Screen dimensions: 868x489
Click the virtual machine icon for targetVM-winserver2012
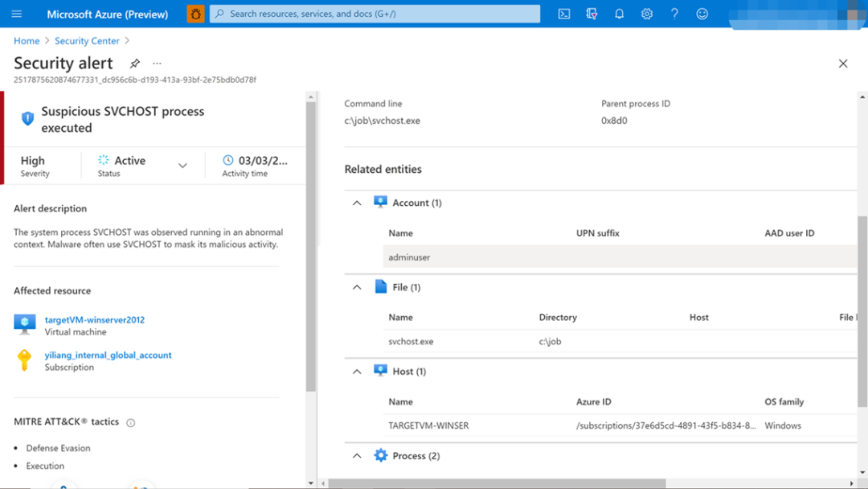[24, 324]
